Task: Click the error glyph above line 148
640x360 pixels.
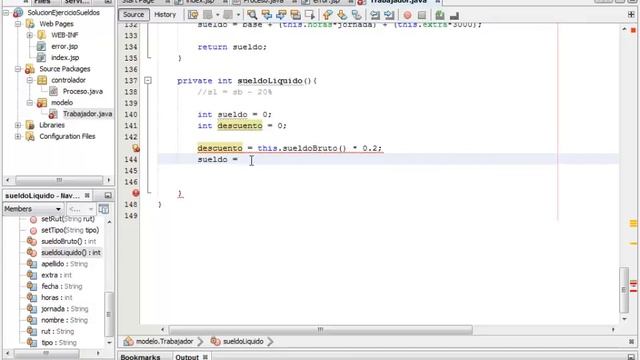Action: 136,193
